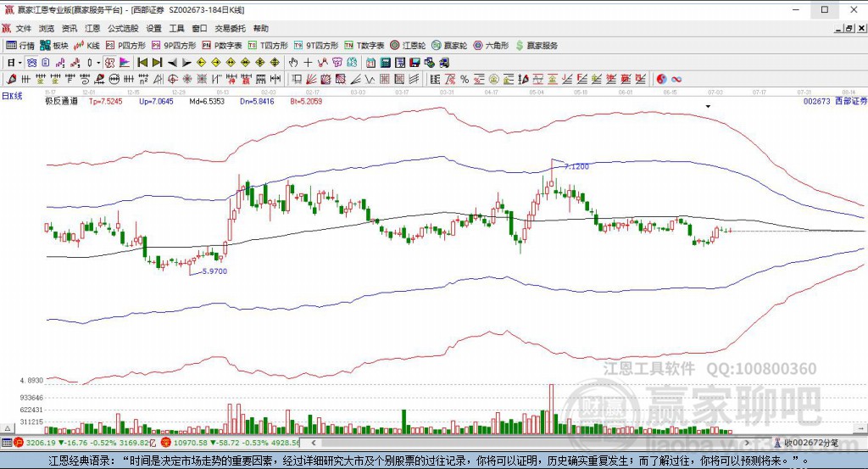Image resolution: width=868 pixels, height=469 pixels.
Task: Click the 沪 Shanghai index status entry
Action: [86, 443]
